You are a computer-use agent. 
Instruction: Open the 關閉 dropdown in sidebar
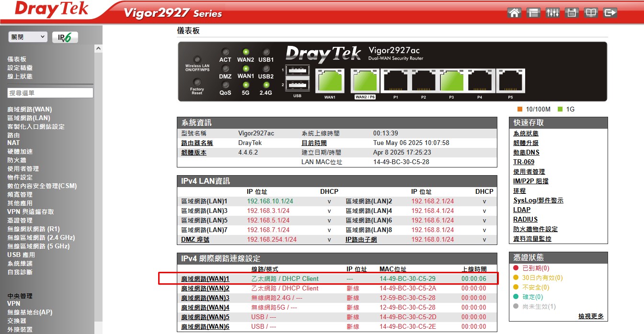[x=28, y=37]
